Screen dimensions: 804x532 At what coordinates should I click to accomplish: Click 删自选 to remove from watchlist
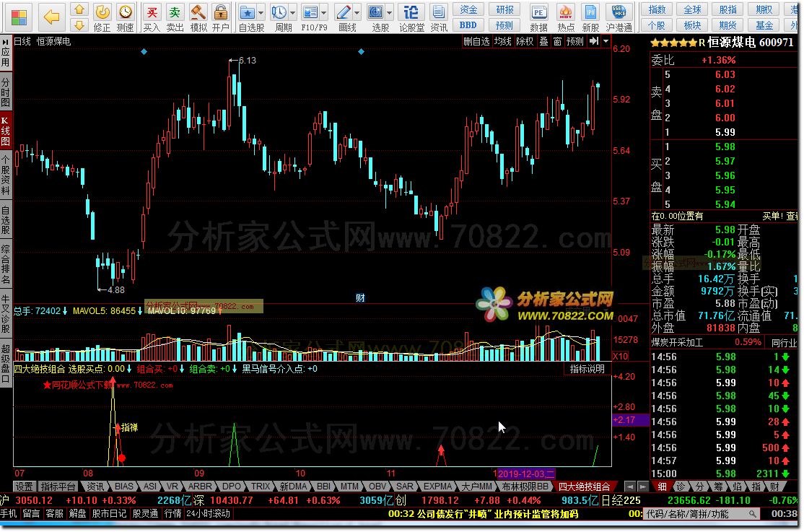(x=476, y=41)
